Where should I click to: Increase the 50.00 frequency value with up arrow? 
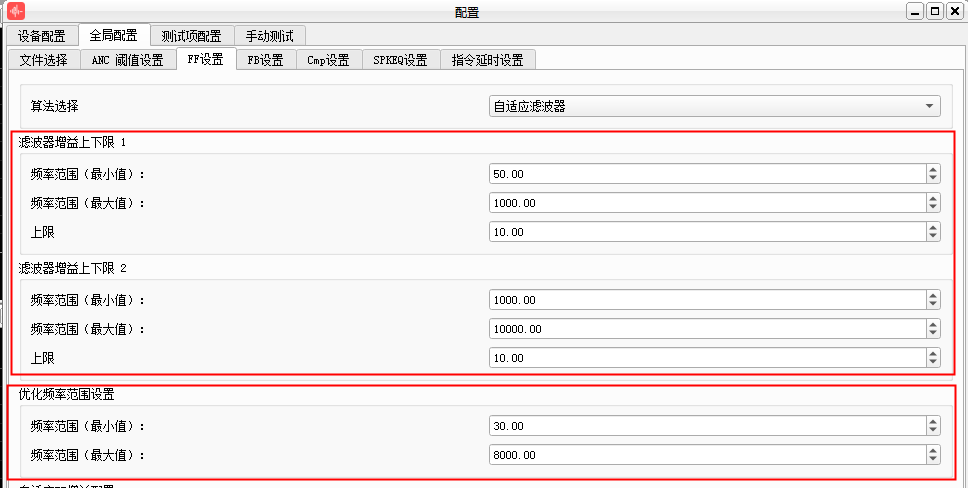(x=933, y=169)
